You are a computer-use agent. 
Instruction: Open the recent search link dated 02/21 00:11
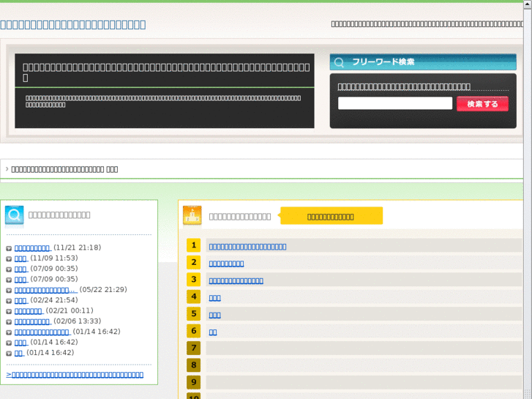click(x=28, y=311)
